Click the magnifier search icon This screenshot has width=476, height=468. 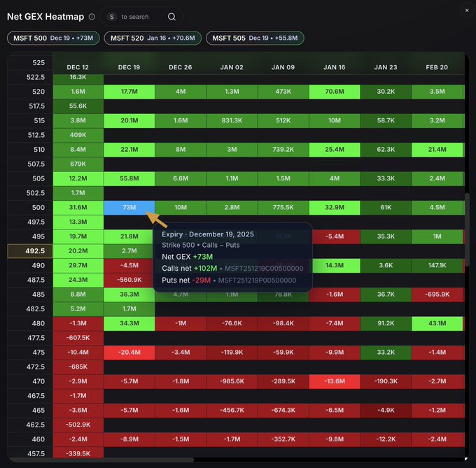pyautogui.click(x=171, y=17)
